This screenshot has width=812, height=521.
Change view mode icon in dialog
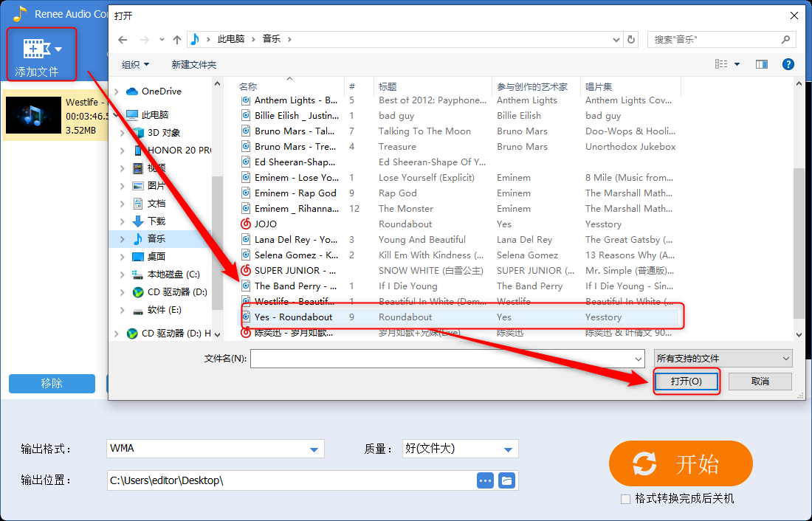point(721,64)
